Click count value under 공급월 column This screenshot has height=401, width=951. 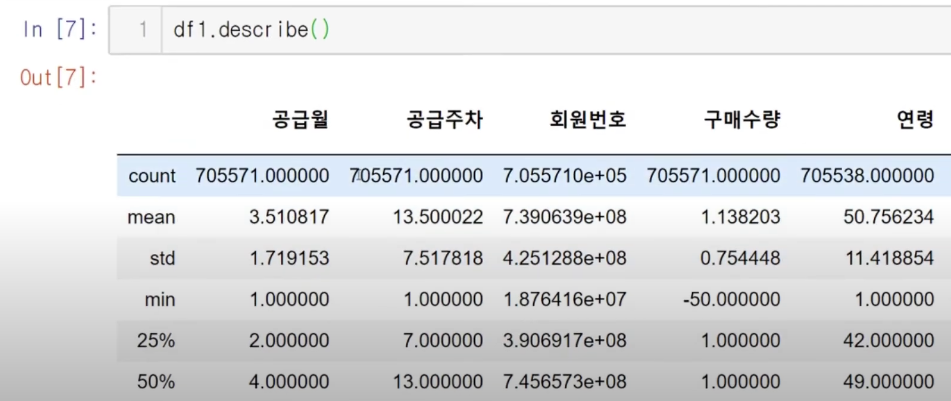click(x=262, y=177)
